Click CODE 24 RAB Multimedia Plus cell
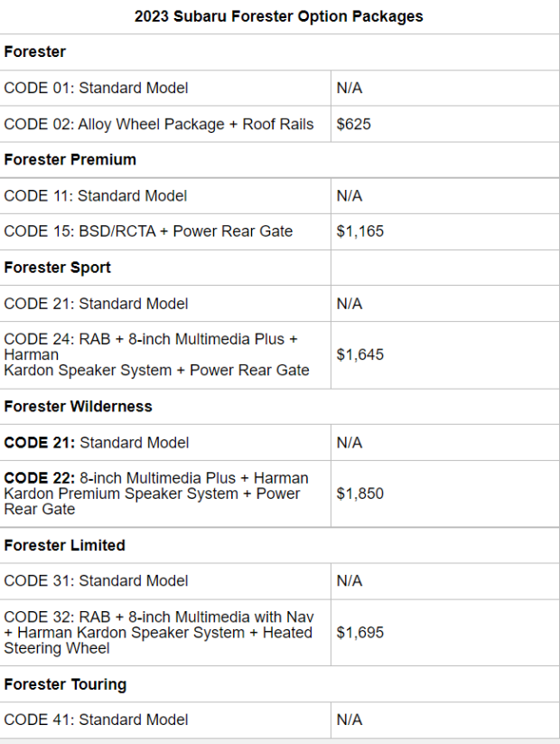Viewport: 560px width, 744px height. pyautogui.click(x=165, y=355)
